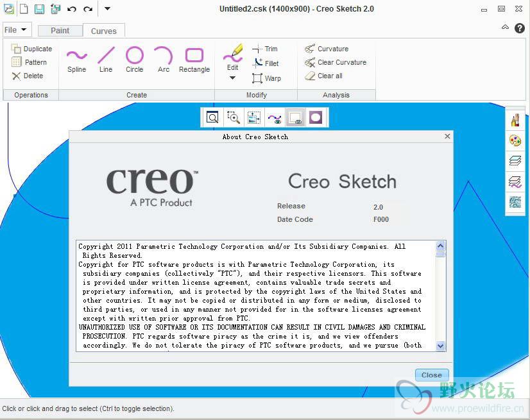
Task: Click the Creo Sketch application icon
Action: tap(8, 9)
